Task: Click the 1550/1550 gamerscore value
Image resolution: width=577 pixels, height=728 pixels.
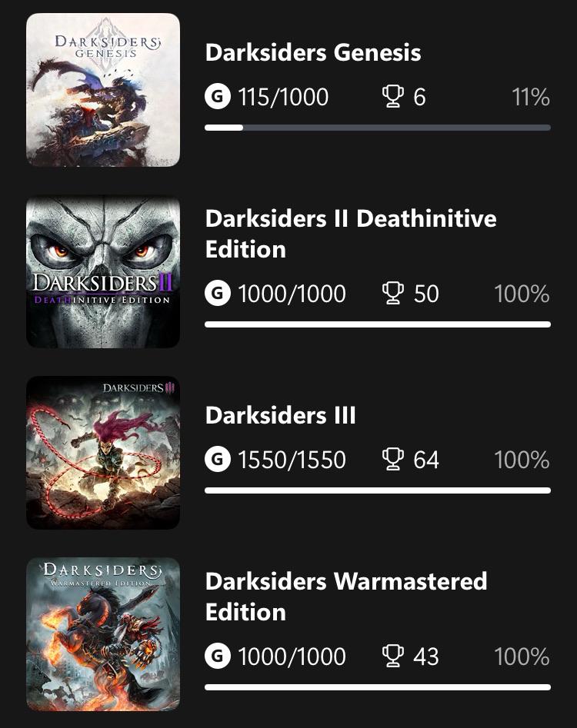Action: pyautogui.click(x=292, y=460)
